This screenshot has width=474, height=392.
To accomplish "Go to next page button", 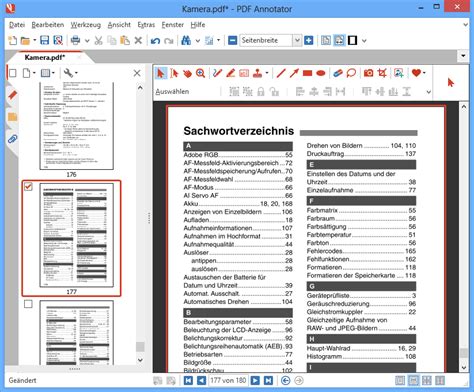I will click(x=255, y=380).
